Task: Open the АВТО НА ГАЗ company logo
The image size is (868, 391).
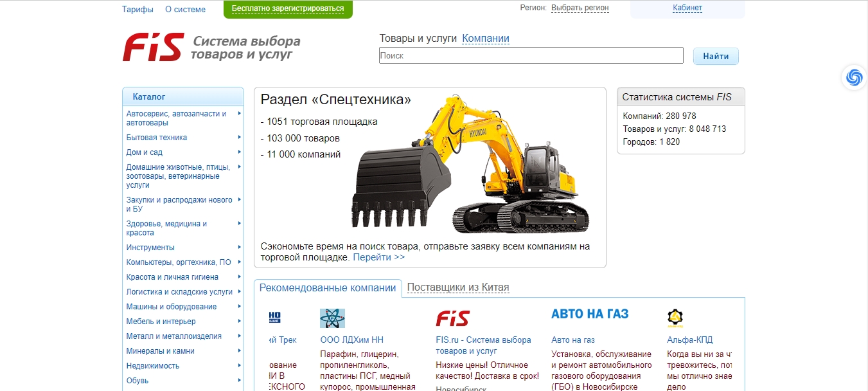Action: pyautogui.click(x=590, y=314)
